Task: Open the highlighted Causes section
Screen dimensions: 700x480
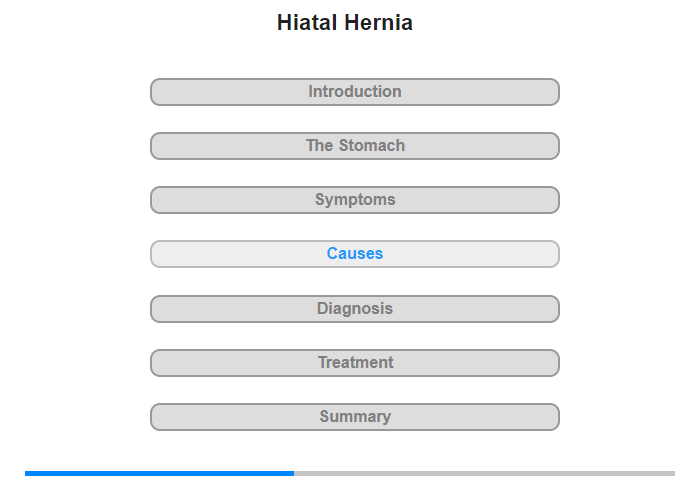Action: [355, 254]
